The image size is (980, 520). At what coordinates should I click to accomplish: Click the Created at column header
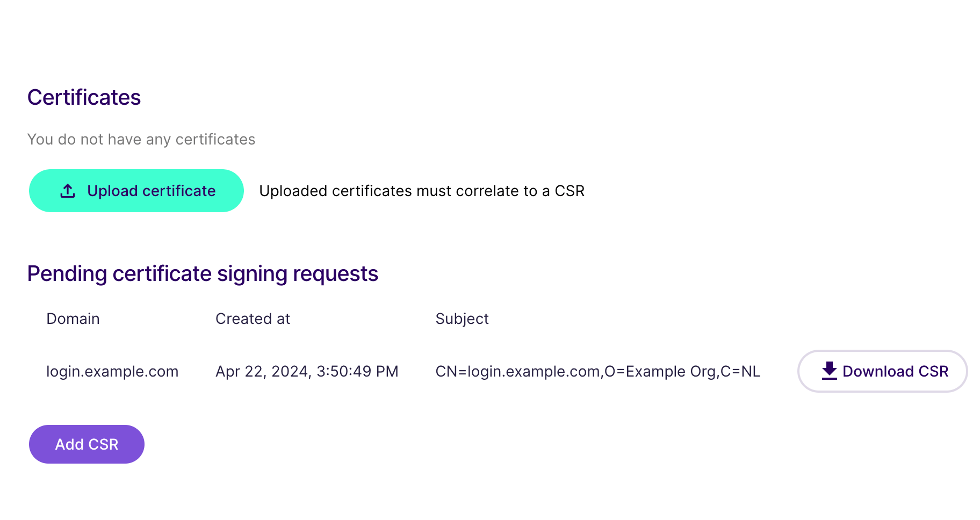click(253, 319)
